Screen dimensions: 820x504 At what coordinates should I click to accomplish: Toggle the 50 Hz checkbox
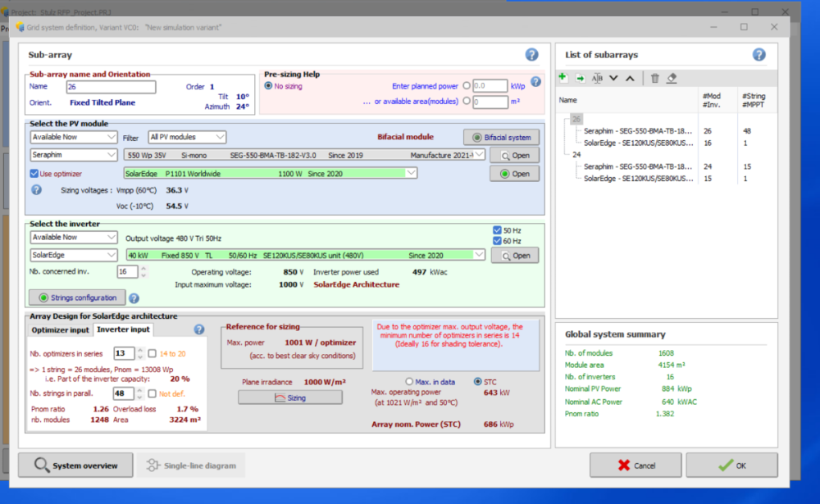pyautogui.click(x=497, y=230)
